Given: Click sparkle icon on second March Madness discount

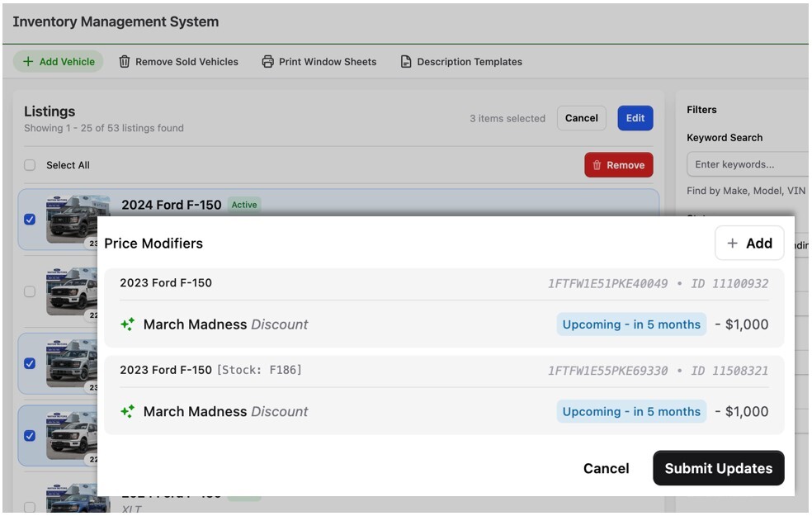Looking at the screenshot, I should (127, 411).
